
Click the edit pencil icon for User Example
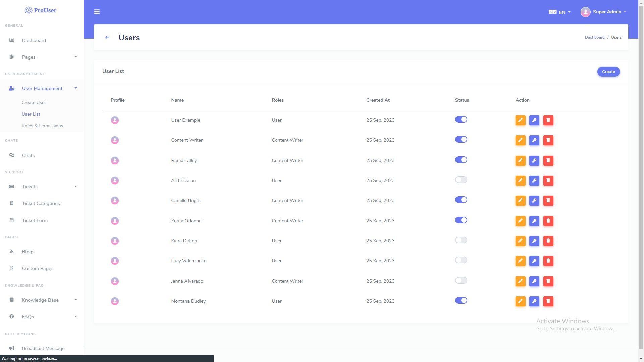point(520,120)
